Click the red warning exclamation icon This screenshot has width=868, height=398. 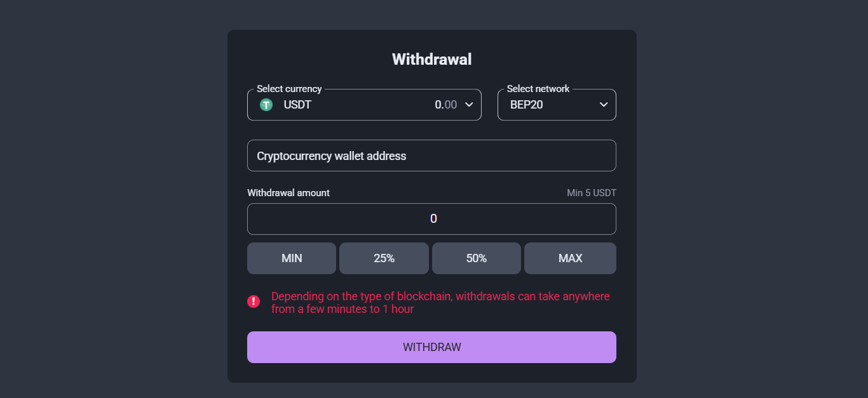point(254,302)
